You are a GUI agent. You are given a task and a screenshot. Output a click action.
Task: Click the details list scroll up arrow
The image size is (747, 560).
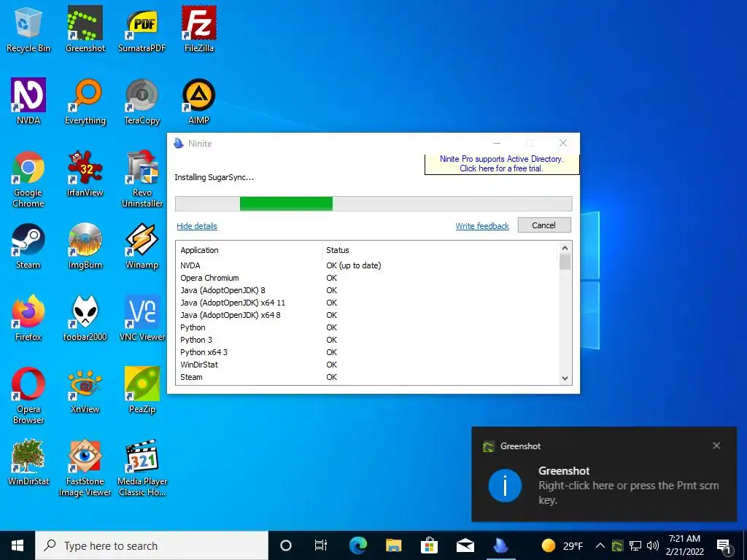565,248
